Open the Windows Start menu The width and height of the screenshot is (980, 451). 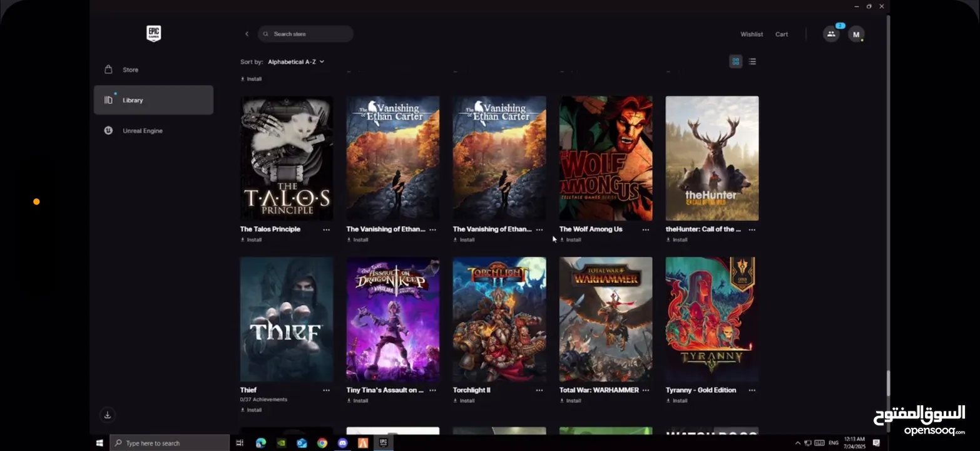coord(100,443)
